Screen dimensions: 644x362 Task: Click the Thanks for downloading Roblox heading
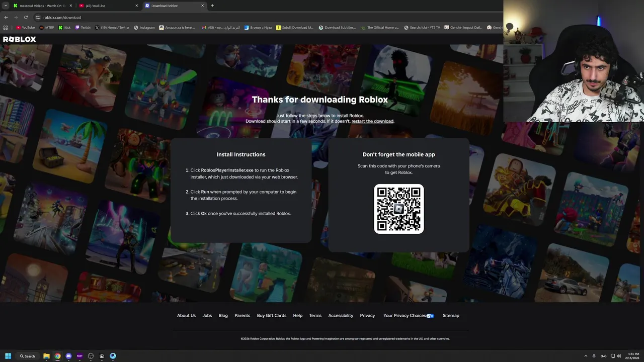coord(320,100)
